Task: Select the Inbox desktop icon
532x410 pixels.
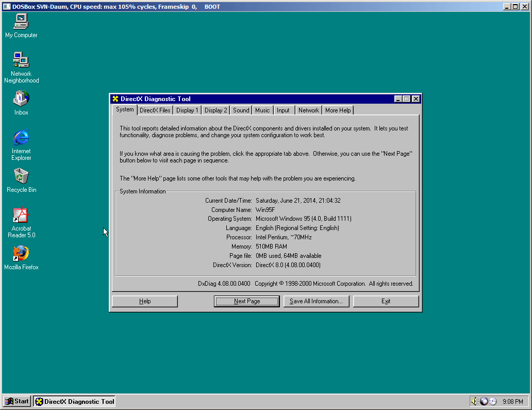Action: click(x=21, y=103)
